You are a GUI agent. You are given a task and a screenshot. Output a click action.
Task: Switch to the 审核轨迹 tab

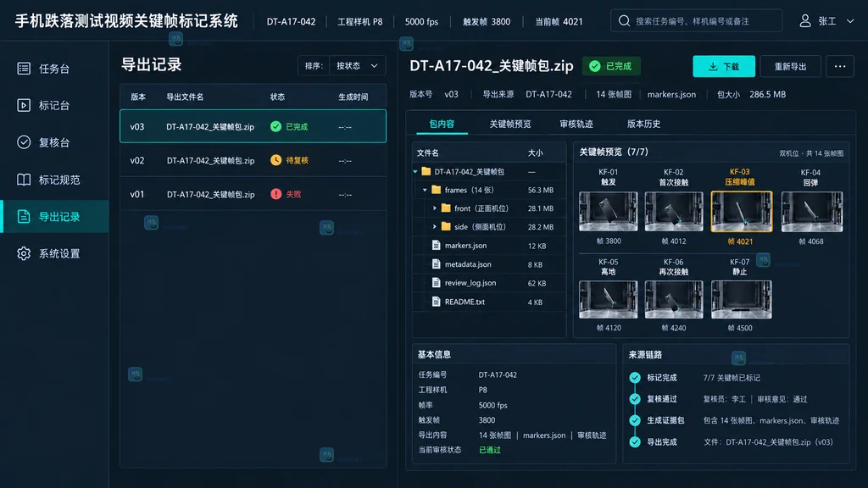point(576,124)
